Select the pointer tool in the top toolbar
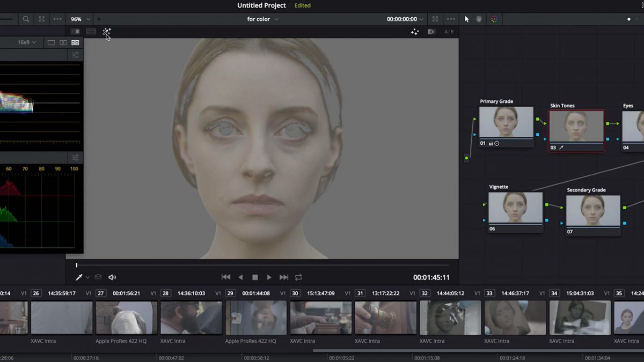 coord(467,19)
